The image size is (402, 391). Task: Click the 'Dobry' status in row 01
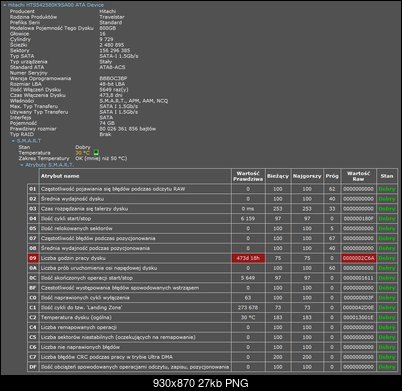tap(387, 189)
